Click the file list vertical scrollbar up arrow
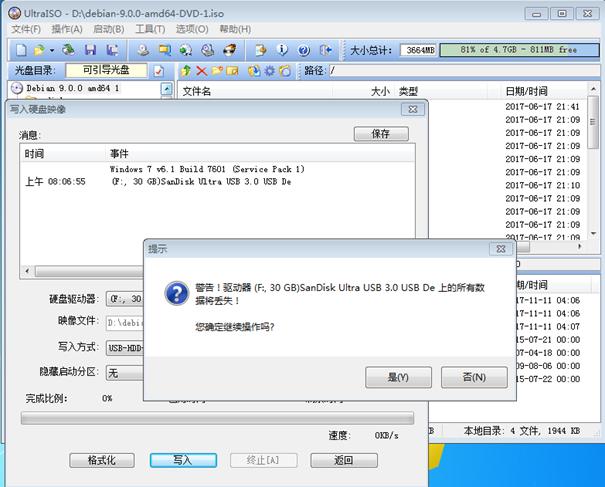605x487 pixels. (593, 90)
